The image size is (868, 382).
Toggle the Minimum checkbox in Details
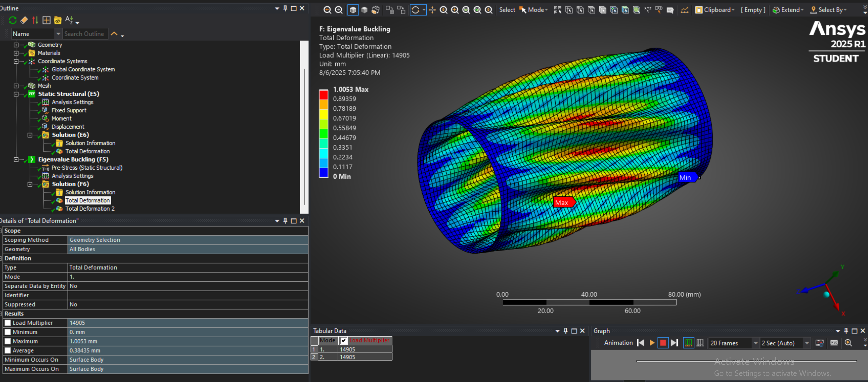point(8,332)
